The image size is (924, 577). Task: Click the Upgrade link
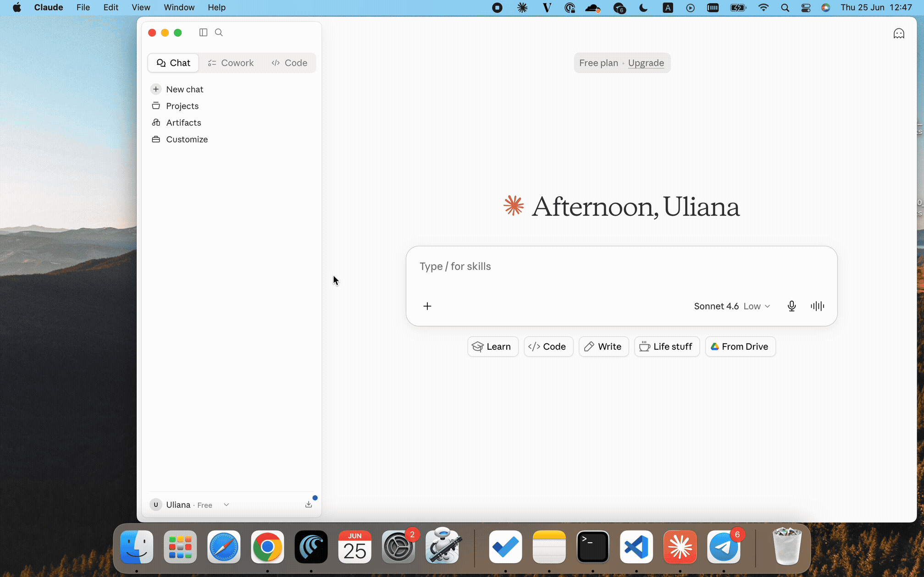coord(646,63)
